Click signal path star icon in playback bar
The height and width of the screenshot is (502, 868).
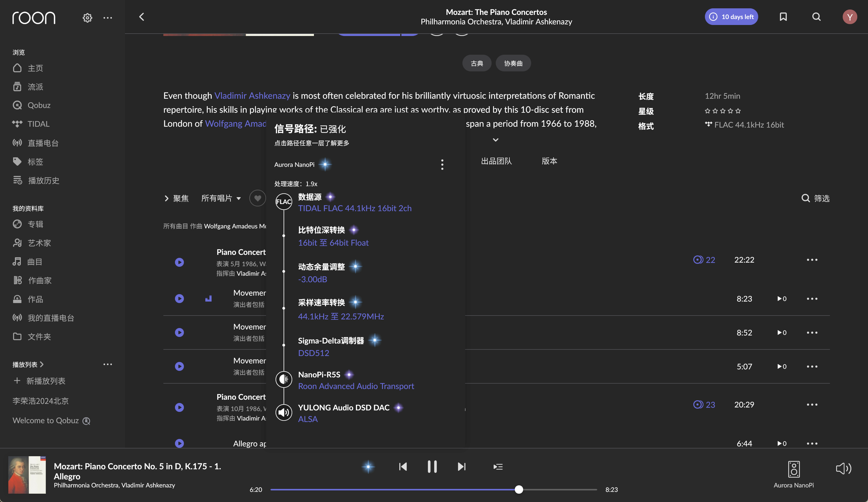click(368, 467)
